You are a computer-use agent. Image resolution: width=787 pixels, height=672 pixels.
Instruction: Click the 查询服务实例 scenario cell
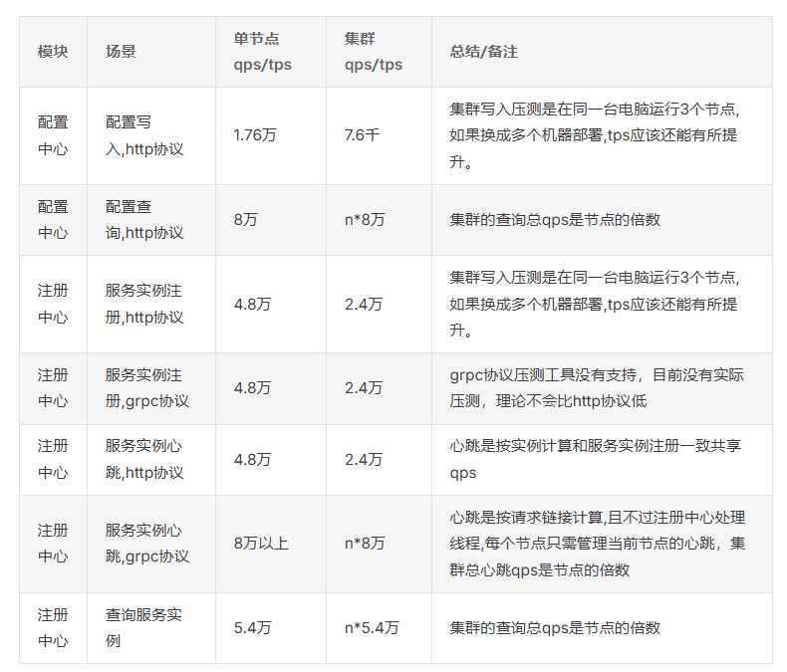coord(143,628)
